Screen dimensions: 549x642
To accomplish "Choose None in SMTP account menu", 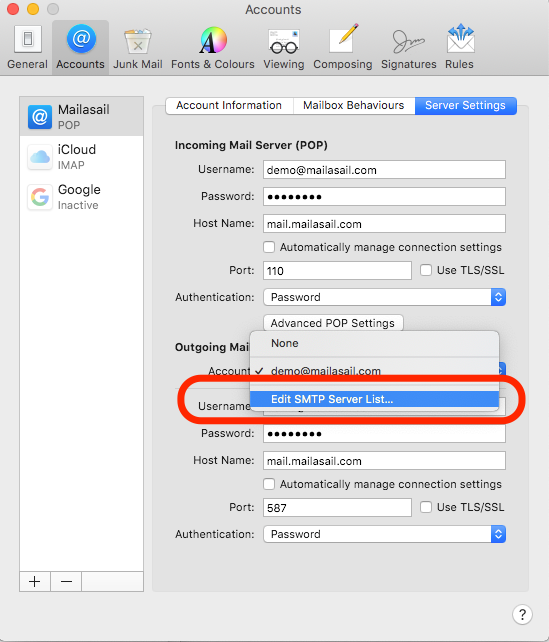I will pos(375,343).
